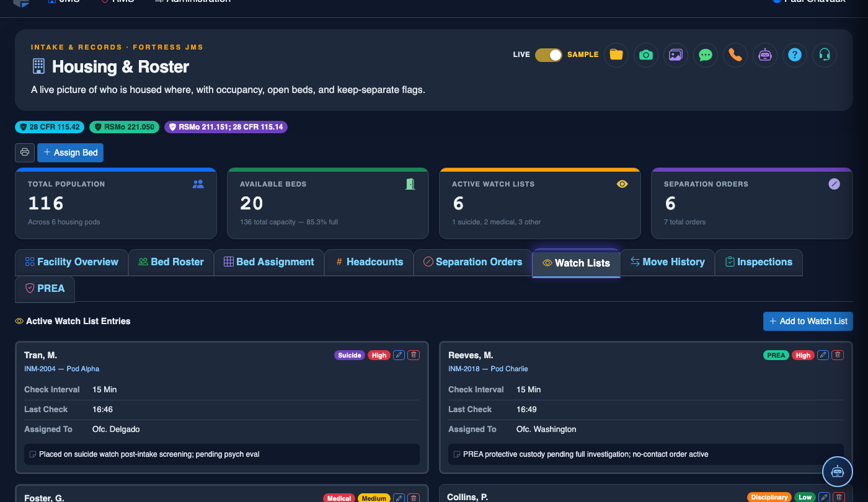
Task: Open the Bed Assignment tab
Action: pyautogui.click(x=269, y=262)
